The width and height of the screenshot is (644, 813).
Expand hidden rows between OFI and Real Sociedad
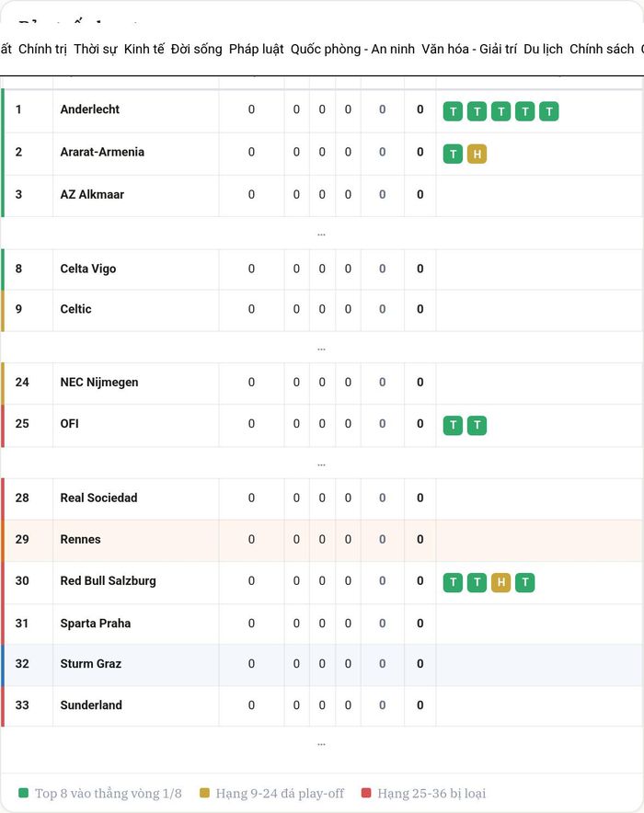tap(321, 464)
